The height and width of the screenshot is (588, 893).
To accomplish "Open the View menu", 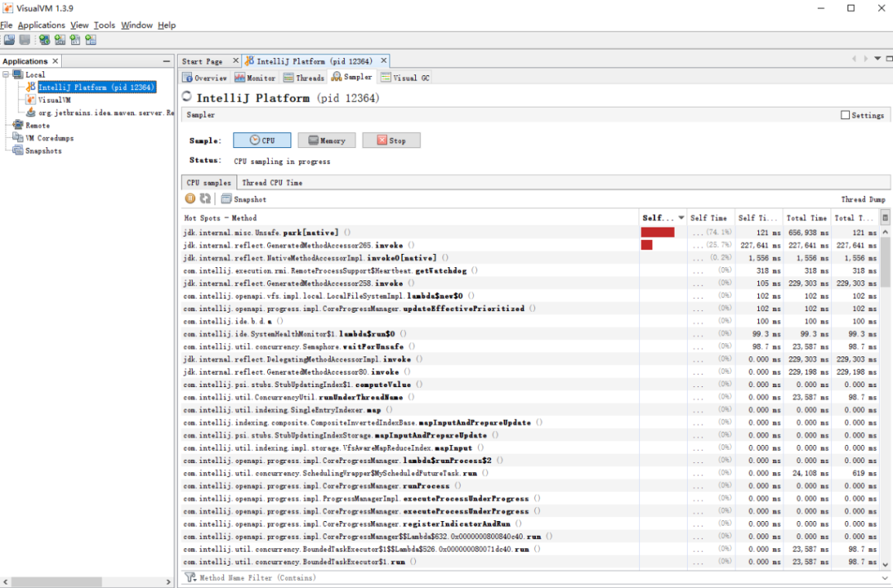I will pyautogui.click(x=79, y=25).
